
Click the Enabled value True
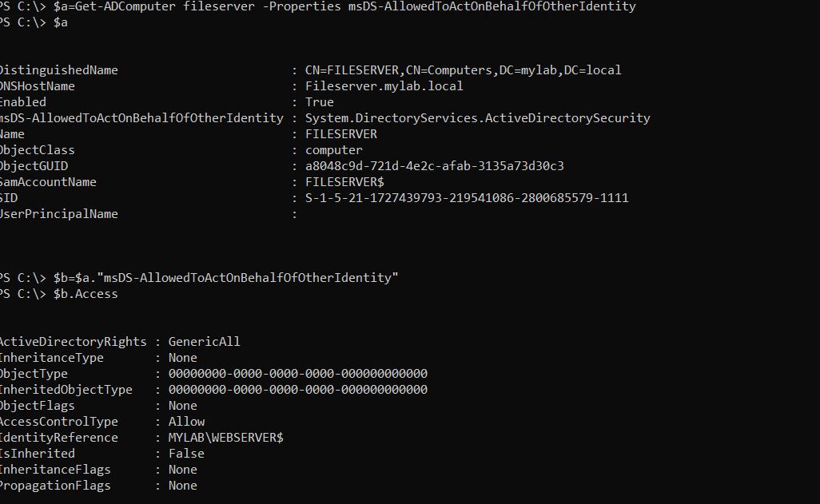(319, 102)
